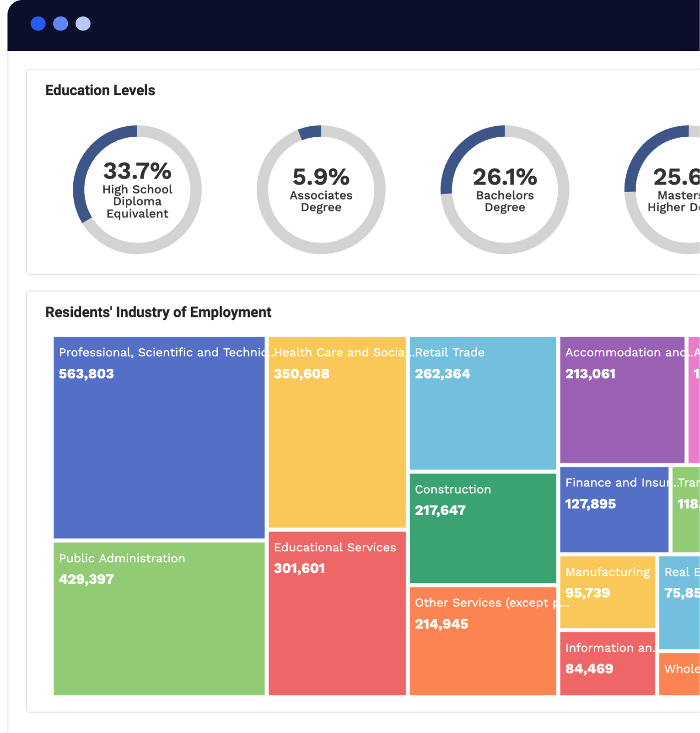Select the Finance and Insurance cell
Screen dimensions: 700x733
click(x=614, y=509)
